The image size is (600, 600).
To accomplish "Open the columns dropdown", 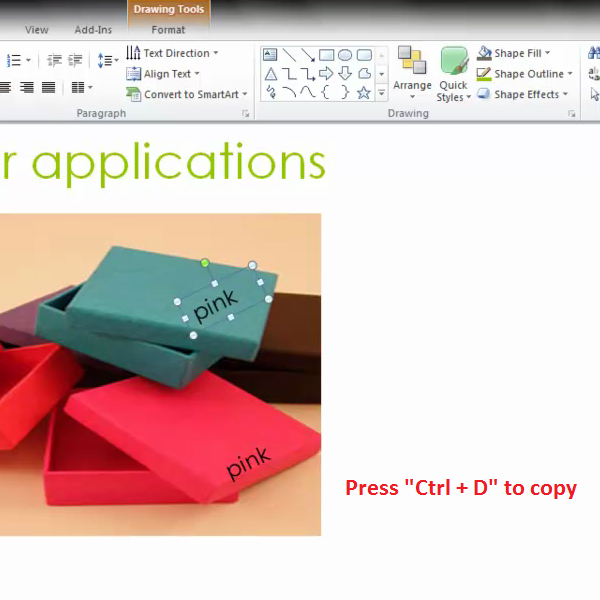I will [82, 88].
